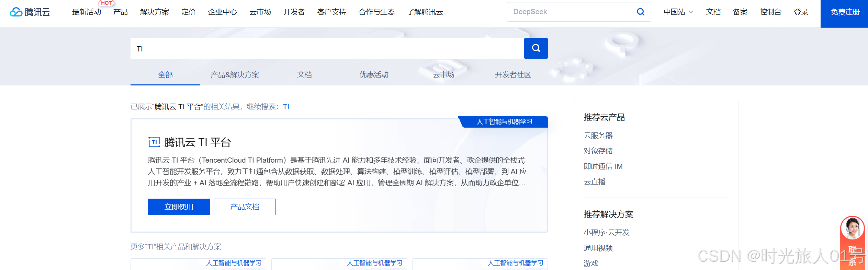Screen dimensions: 868x270
Task: Click the 推荐云产品 heading
Action: pos(604,117)
